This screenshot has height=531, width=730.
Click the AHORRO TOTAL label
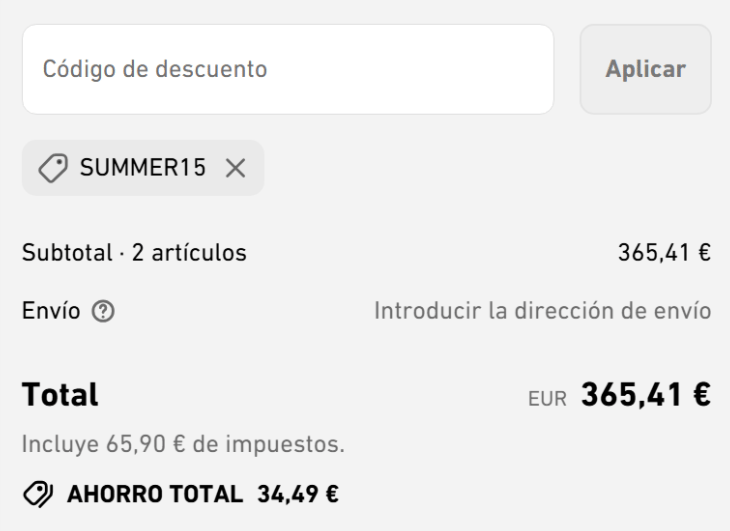pos(154,493)
